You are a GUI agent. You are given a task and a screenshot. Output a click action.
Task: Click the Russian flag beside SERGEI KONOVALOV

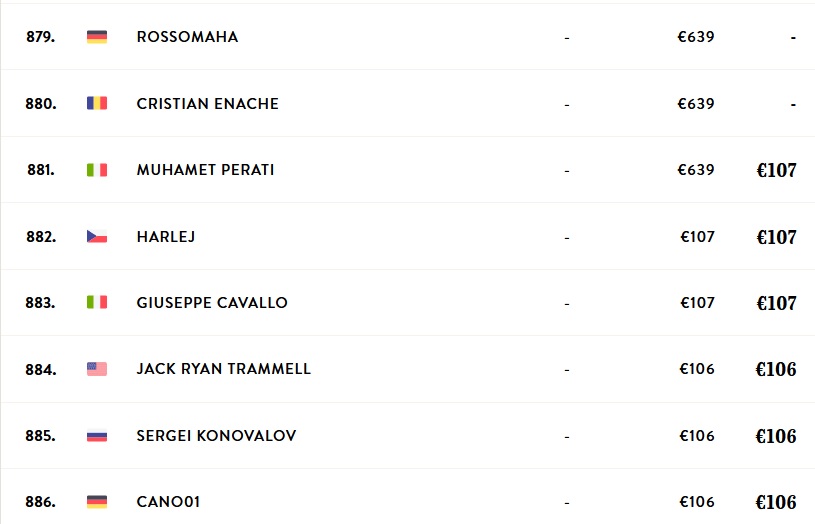pos(97,436)
